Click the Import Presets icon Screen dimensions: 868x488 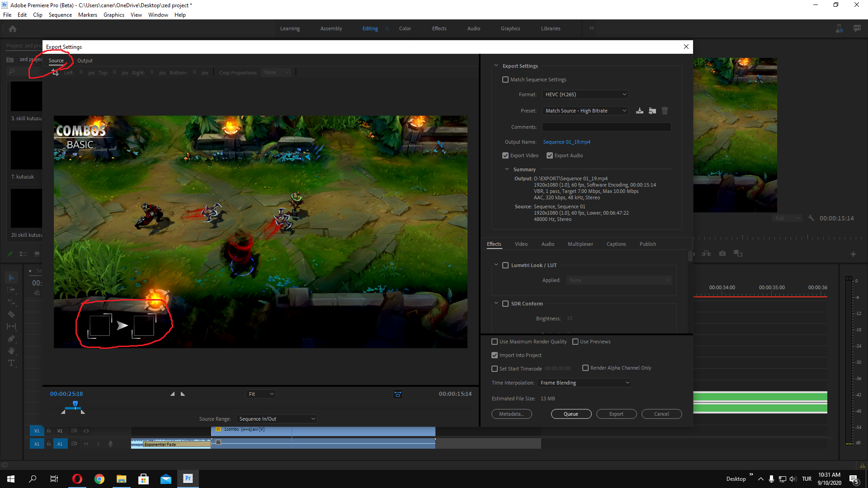pyautogui.click(x=652, y=111)
